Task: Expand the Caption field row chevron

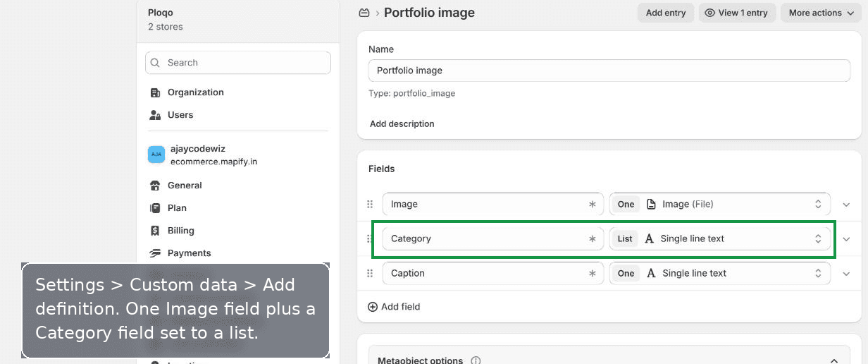Action: click(x=846, y=274)
